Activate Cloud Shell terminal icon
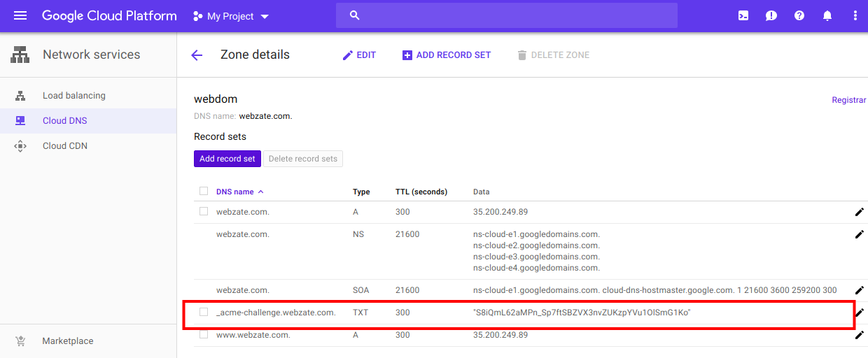The height and width of the screenshot is (358, 868). point(743,15)
